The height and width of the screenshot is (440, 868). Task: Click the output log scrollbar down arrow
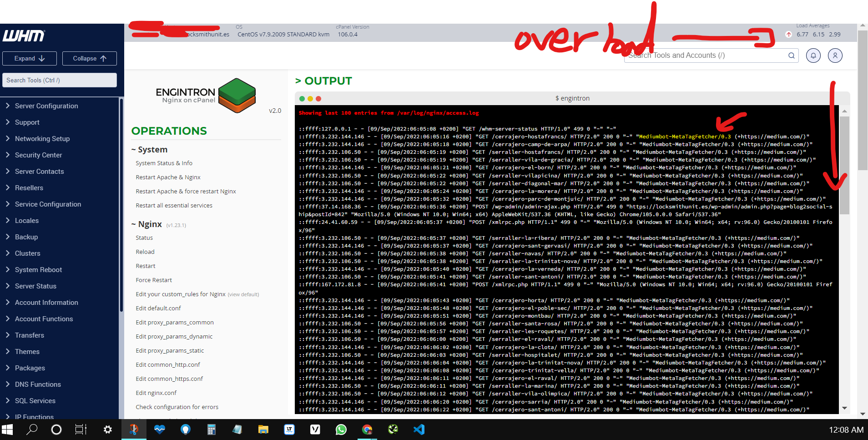coord(844,408)
